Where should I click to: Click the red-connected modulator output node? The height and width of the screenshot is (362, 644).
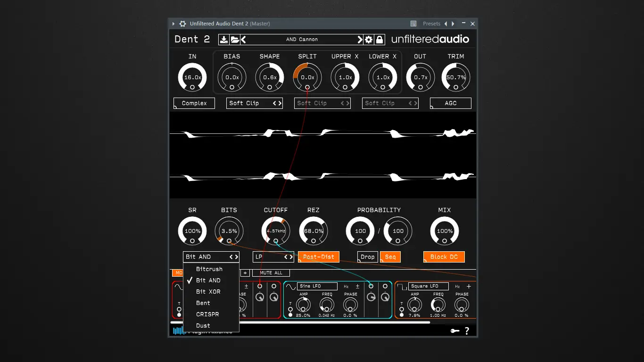click(x=260, y=286)
